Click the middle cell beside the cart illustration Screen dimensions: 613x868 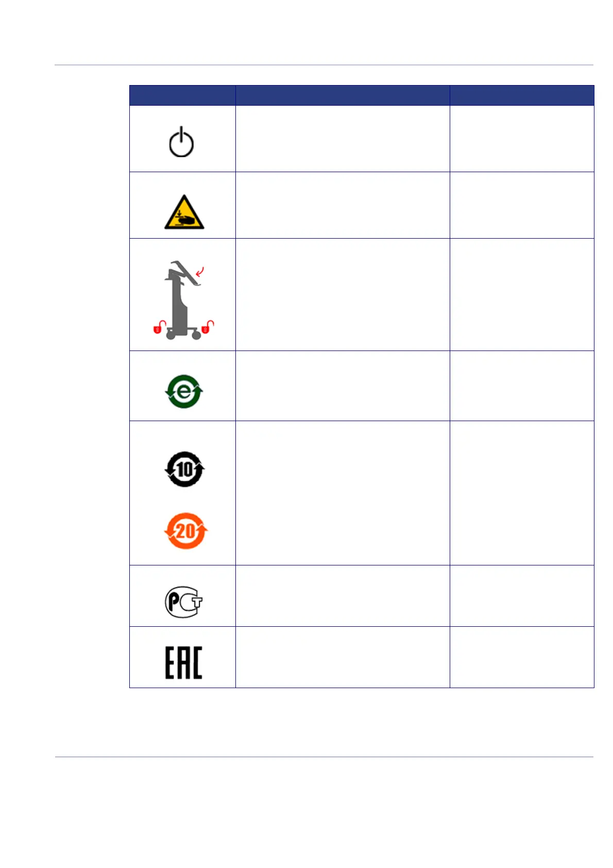point(343,294)
